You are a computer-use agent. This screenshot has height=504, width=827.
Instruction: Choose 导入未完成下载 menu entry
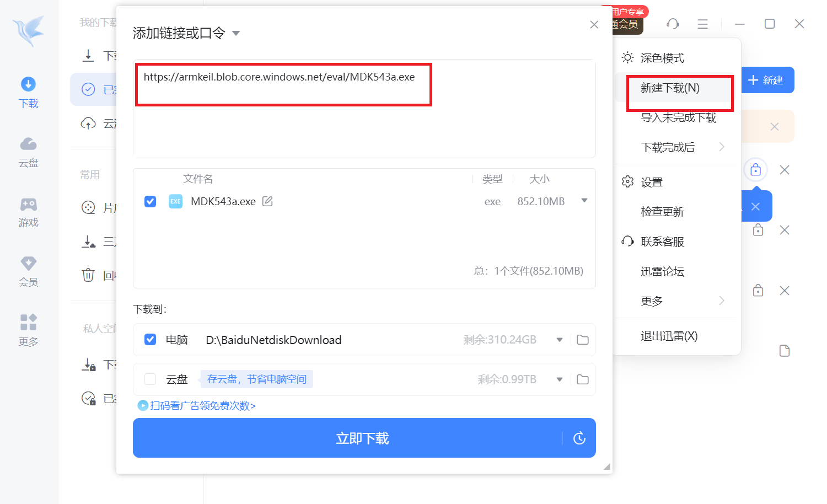(x=678, y=117)
